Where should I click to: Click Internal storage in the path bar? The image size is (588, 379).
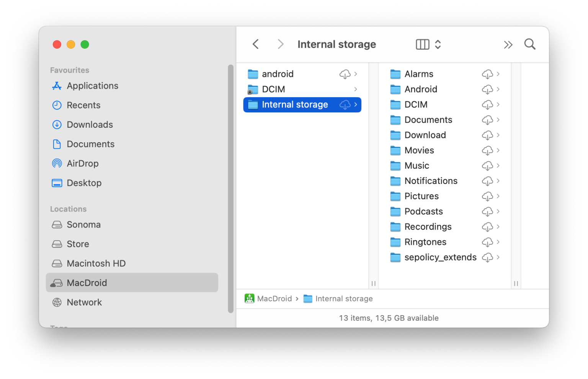click(x=344, y=298)
